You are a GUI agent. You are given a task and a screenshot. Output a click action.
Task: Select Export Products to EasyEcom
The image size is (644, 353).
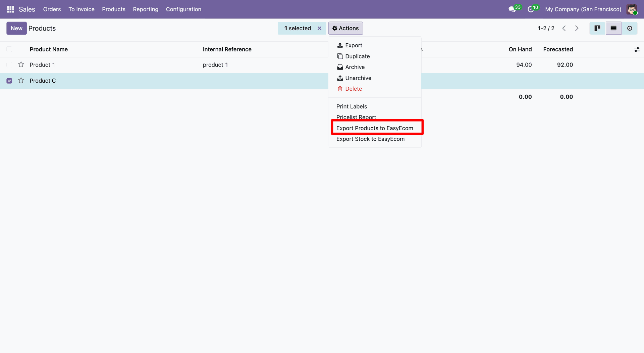point(375,128)
